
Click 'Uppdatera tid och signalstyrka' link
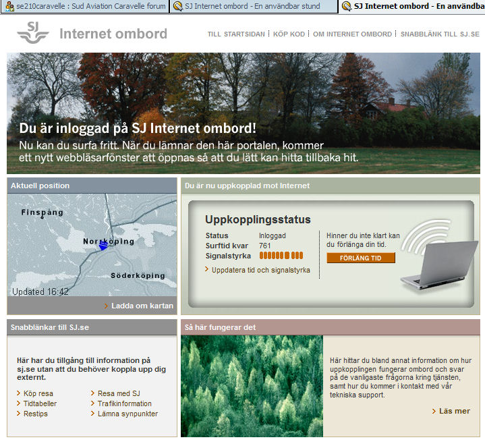261,270
